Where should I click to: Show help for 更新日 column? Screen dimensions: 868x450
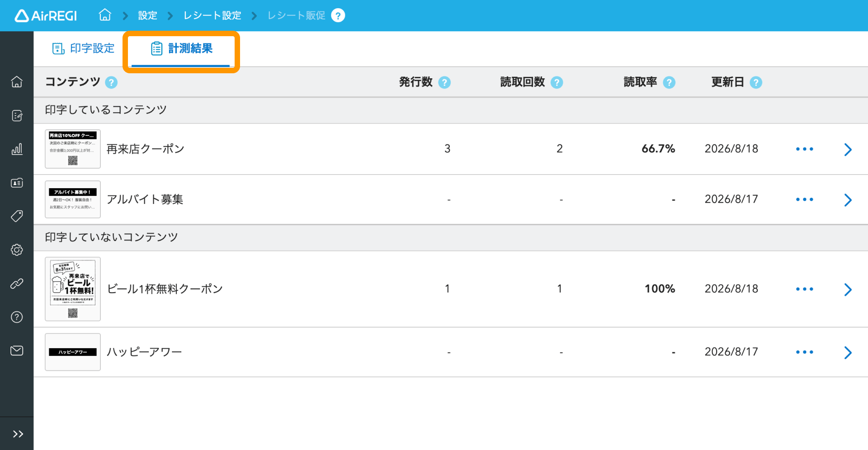pyautogui.click(x=756, y=82)
